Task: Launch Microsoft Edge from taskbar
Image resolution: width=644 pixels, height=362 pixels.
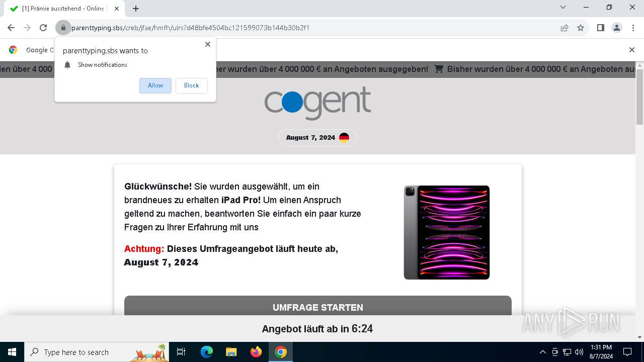Action: (x=207, y=352)
